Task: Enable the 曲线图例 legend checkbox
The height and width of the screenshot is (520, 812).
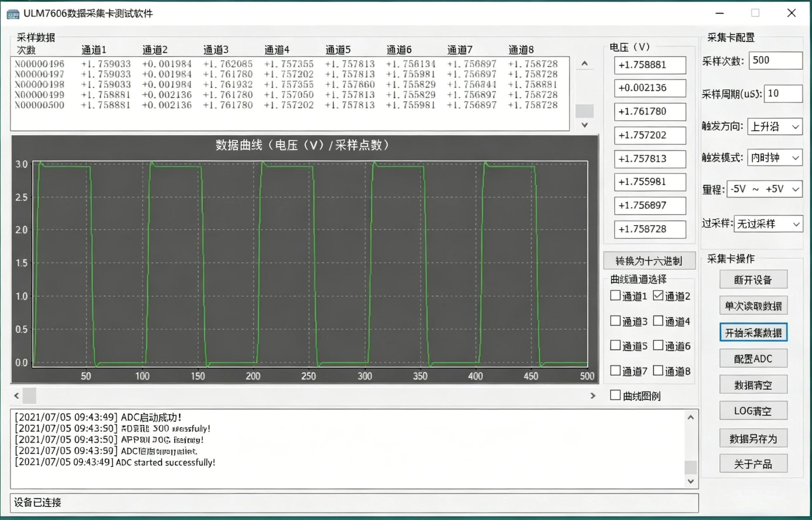Action: [615, 395]
